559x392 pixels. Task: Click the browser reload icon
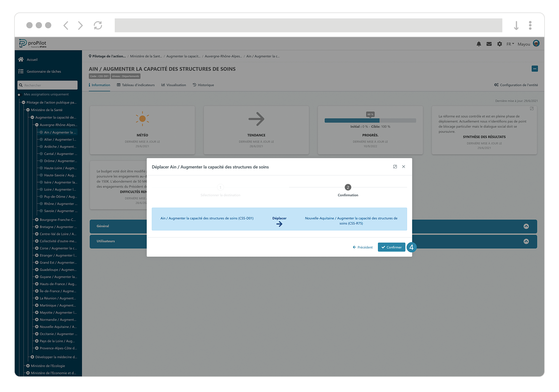pyautogui.click(x=98, y=25)
